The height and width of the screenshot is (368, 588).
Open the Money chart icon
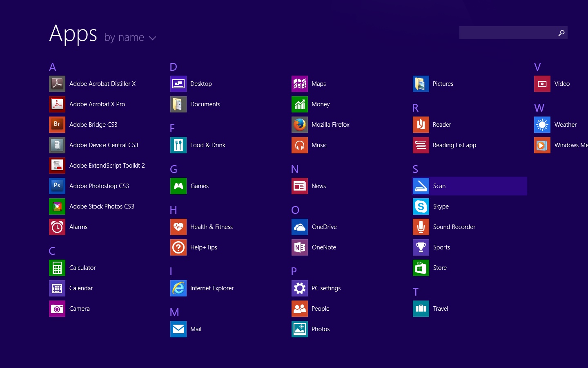point(300,104)
